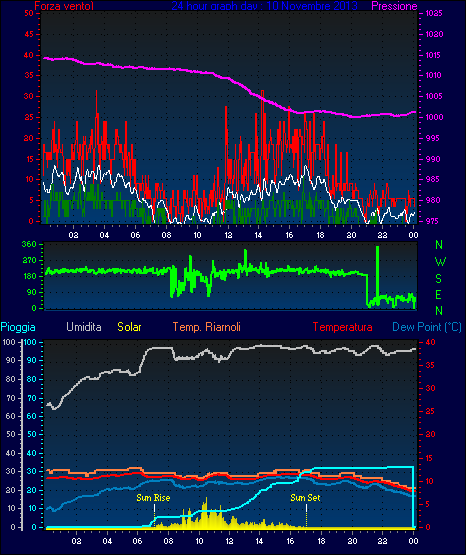Select the Forza vento legend label

pos(64,6)
